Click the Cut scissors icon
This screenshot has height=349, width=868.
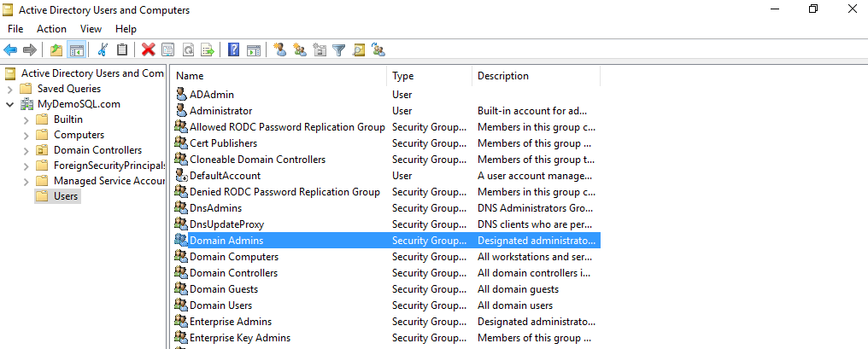point(103,50)
